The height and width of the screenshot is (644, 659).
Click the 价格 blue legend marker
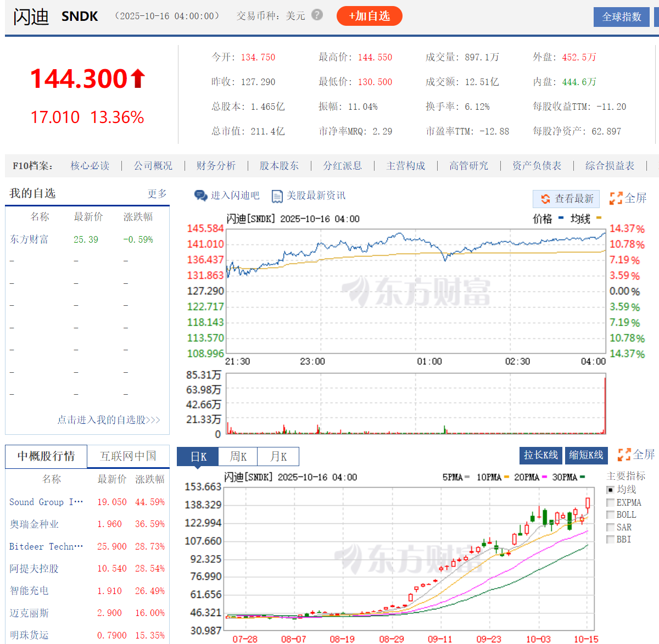coord(561,218)
